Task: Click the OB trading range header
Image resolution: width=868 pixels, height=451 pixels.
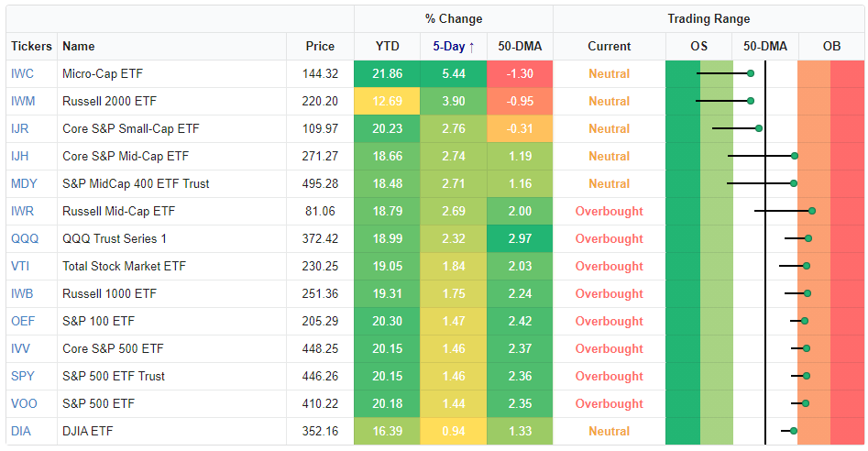Action: point(831,46)
